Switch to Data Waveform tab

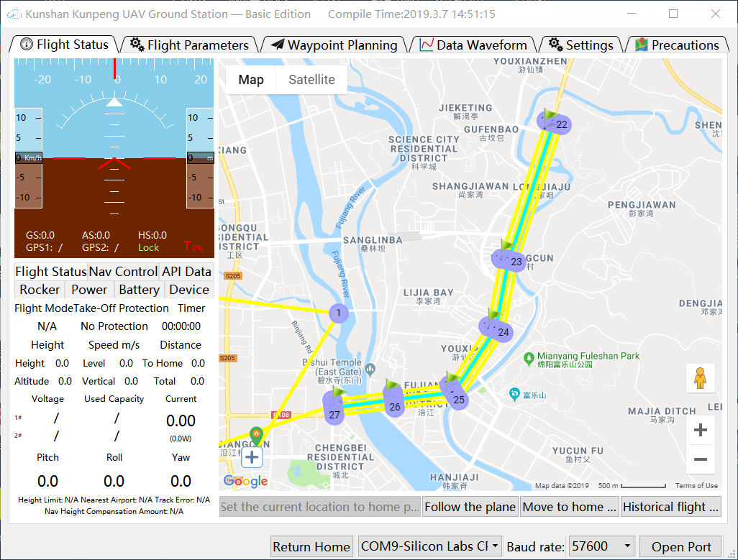(x=473, y=45)
